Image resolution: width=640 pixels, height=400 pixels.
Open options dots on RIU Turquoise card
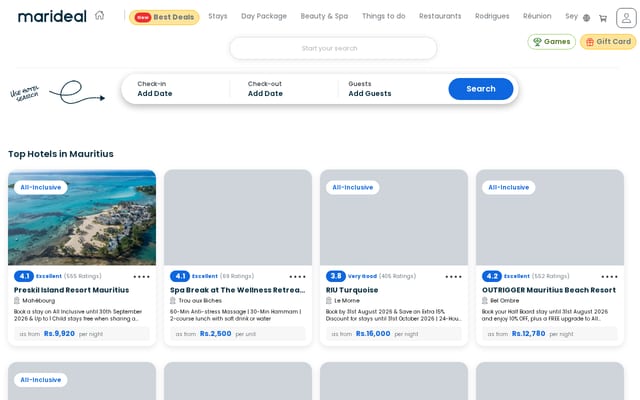pyautogui.click(x=453, y=277)
